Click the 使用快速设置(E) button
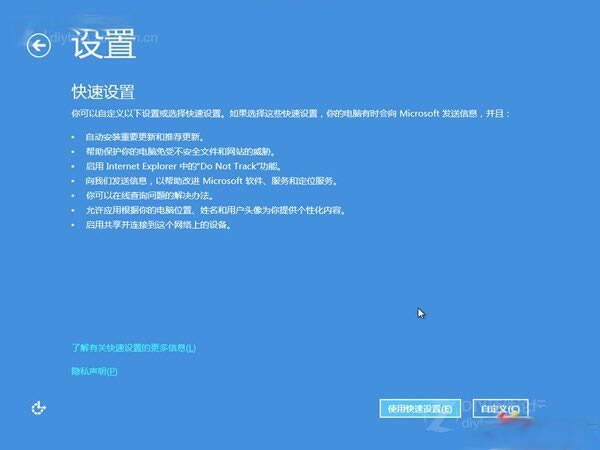 point(420,409)
